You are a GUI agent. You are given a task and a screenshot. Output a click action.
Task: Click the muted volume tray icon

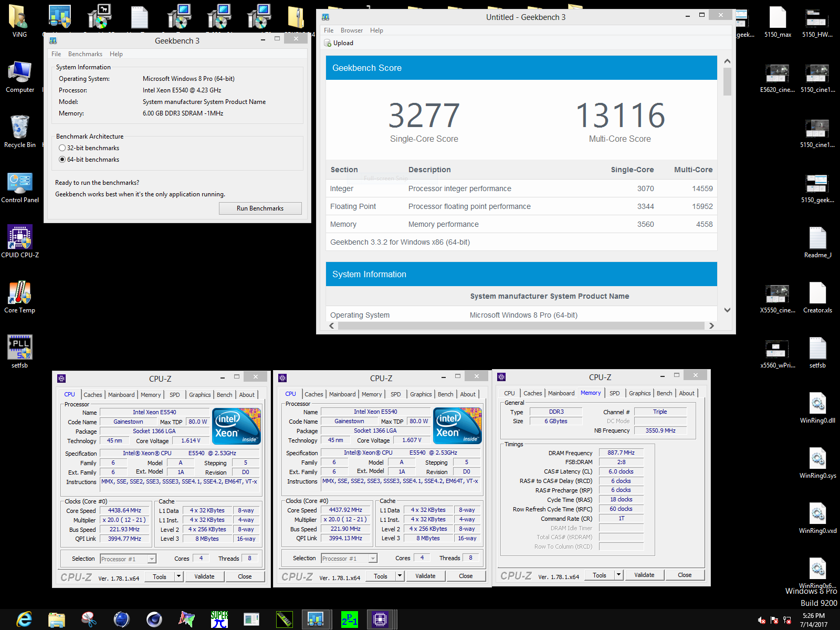click(x=761, y=620)
